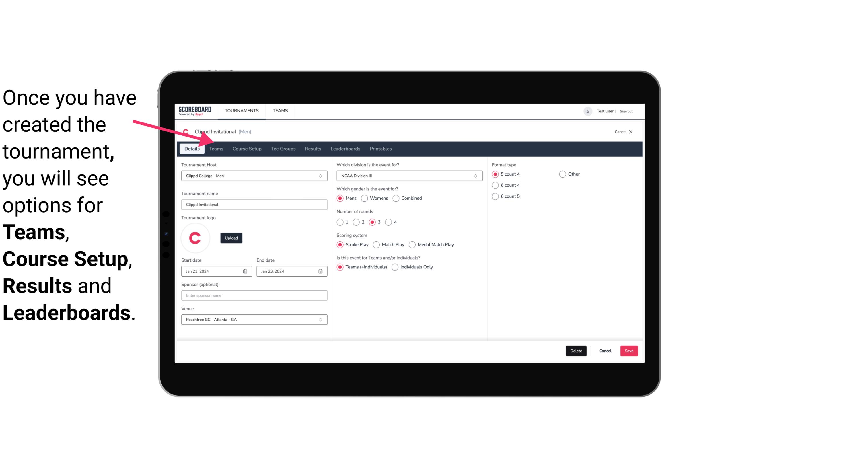The image size is (868, 467).
Task: Click the Delete tournament button
Action: coord(575,351)
